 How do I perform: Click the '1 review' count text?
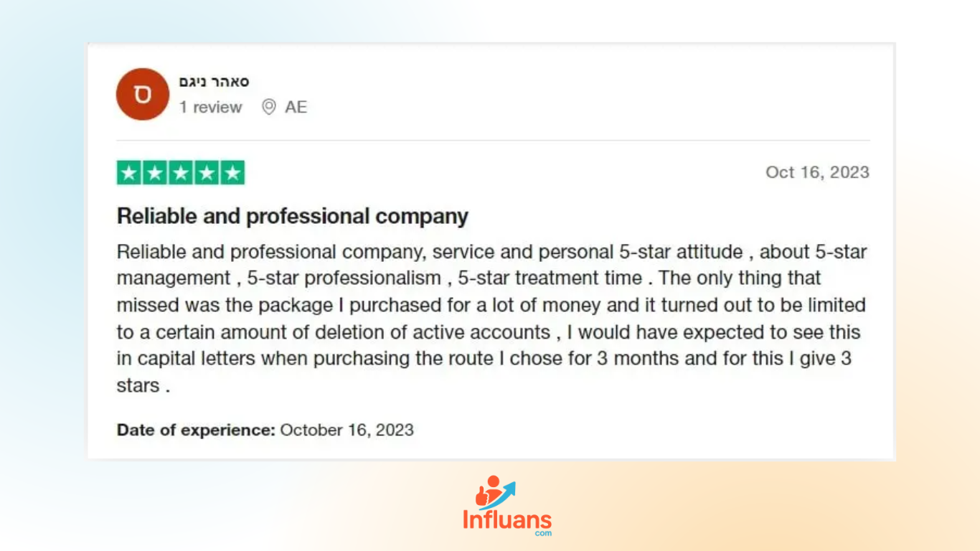[210, 108]
